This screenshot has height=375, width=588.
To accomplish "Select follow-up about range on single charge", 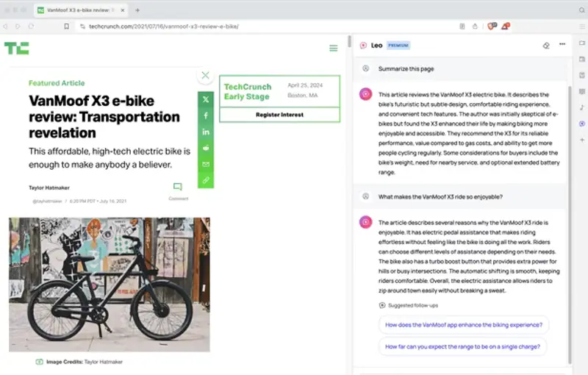I will pos(462,346).
